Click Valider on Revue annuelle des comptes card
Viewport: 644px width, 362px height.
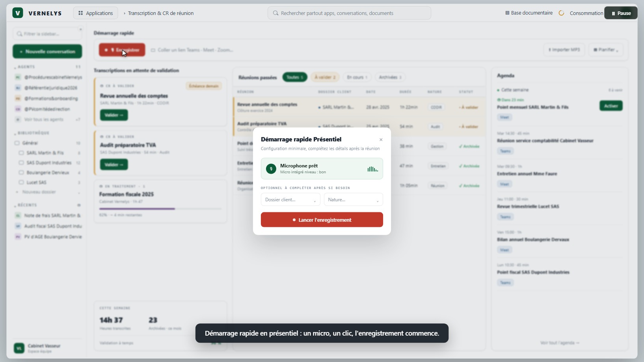coord(114,115)
